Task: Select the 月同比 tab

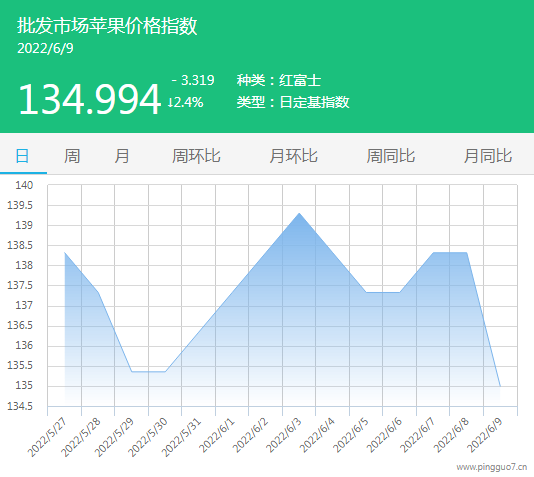Action: coord(488,156)
